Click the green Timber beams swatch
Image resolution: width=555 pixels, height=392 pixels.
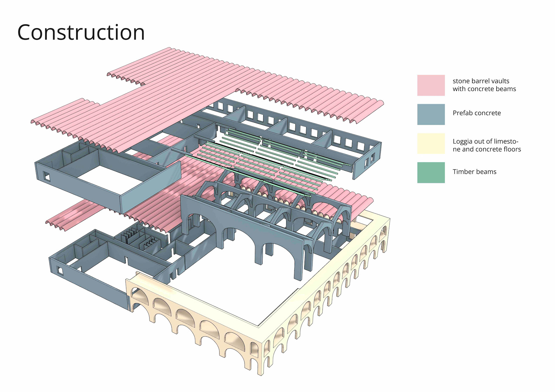click(431, 172)
